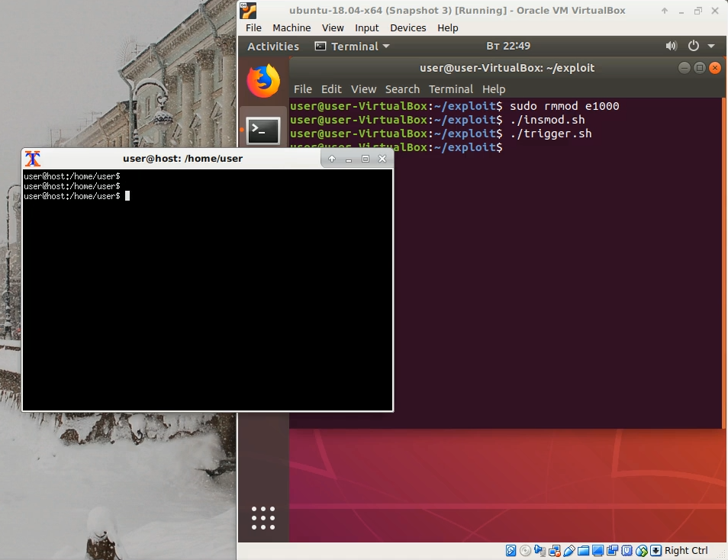Open the VirtualBox View menu
Image resolution: width=728 pixels, height=560 pixels.
(333, 28)
